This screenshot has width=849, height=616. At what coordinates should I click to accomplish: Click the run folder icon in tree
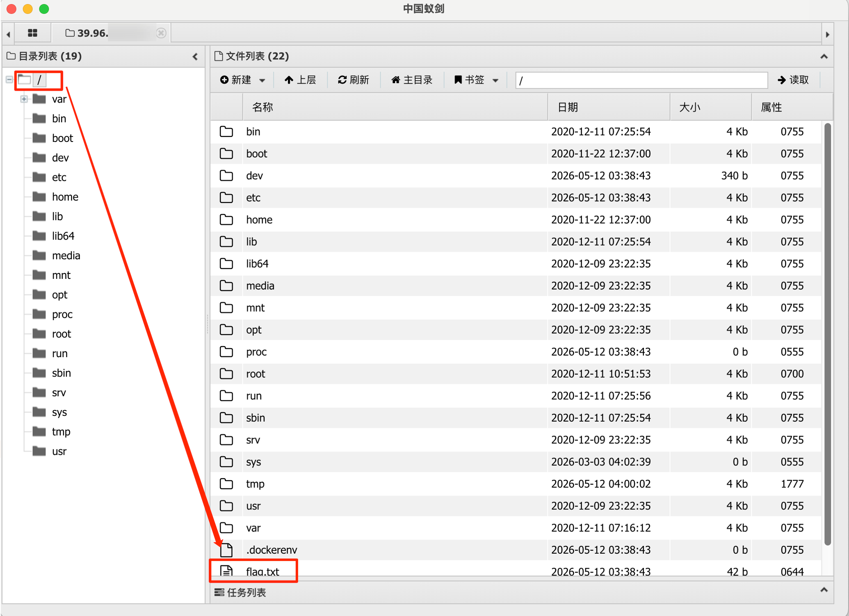tap(39, 353)
